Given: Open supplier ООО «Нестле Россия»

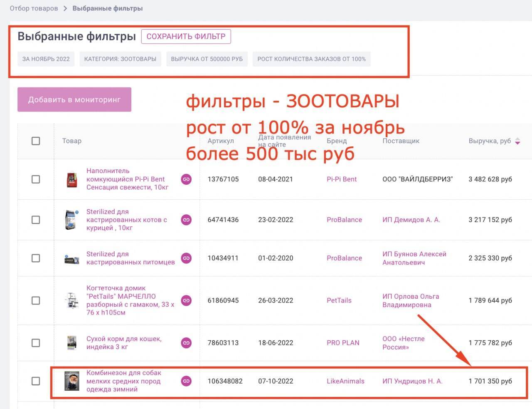Looking at the screenshot, I should point(404,343).
